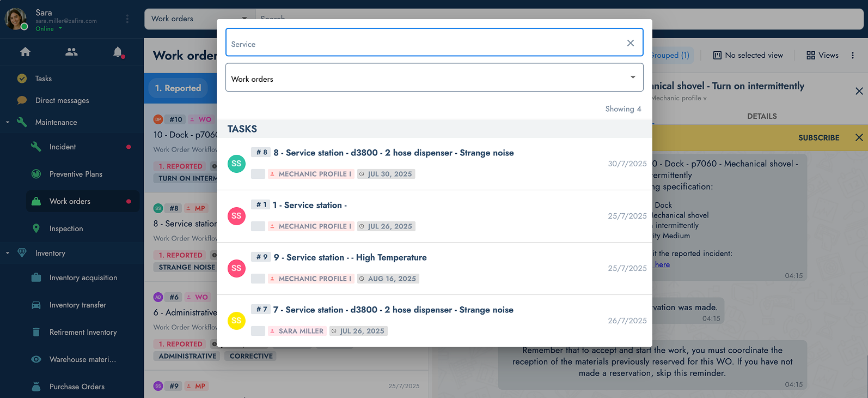868x398 pixels.
Task: Click the Purchase Orders icon
Action: (36, 387)
